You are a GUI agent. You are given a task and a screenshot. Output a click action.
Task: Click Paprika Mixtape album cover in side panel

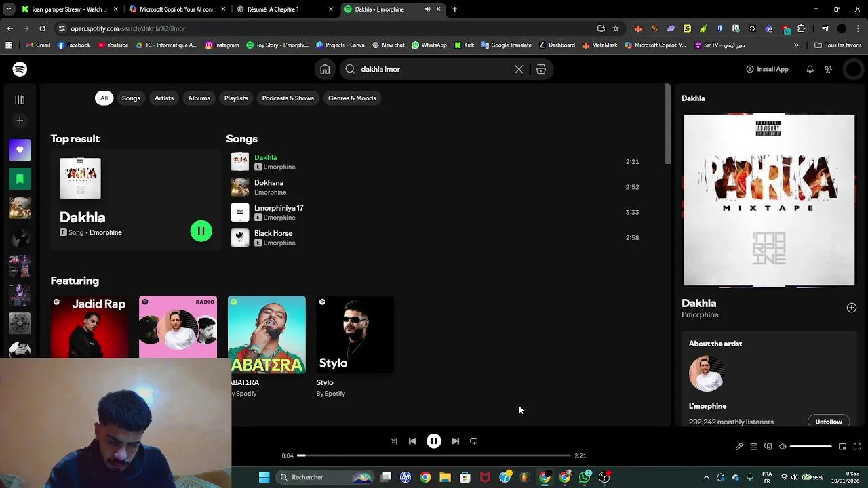click(769, 201)
